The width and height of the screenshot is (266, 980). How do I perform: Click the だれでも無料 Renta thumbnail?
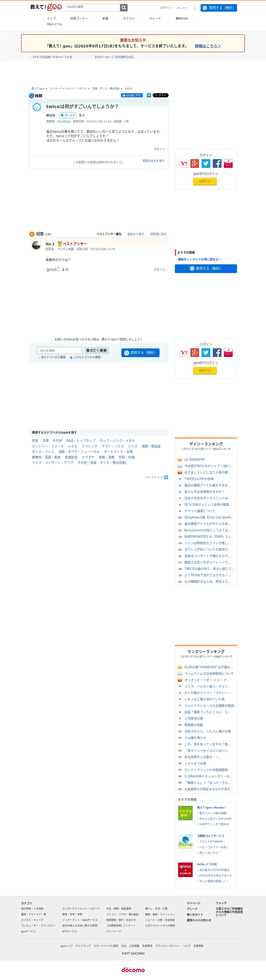point(185,813)
